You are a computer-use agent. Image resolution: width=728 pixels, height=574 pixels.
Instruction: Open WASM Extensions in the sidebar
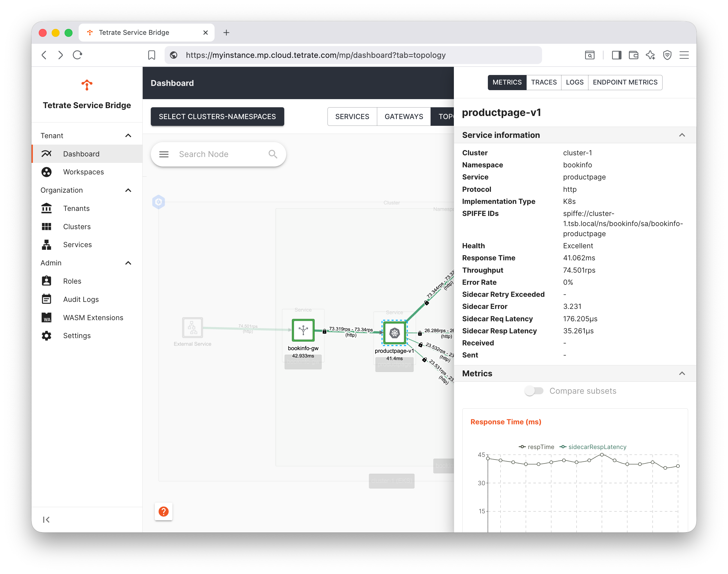tap(93, 318)
